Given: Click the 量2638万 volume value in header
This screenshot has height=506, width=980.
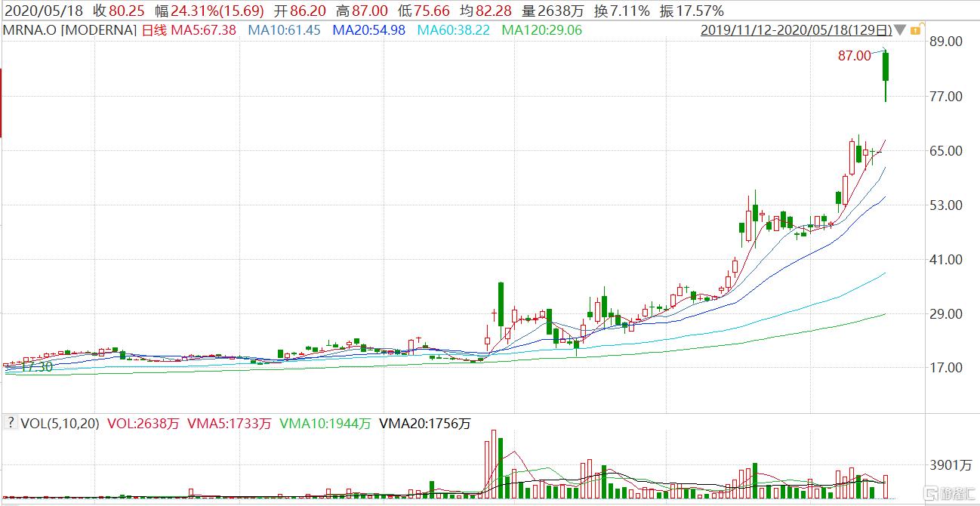Looking at the screenshot, I should tap(553, 11).
